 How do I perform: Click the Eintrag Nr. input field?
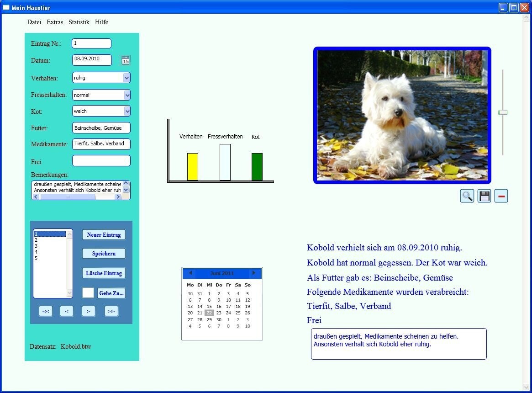pos(92,43)
